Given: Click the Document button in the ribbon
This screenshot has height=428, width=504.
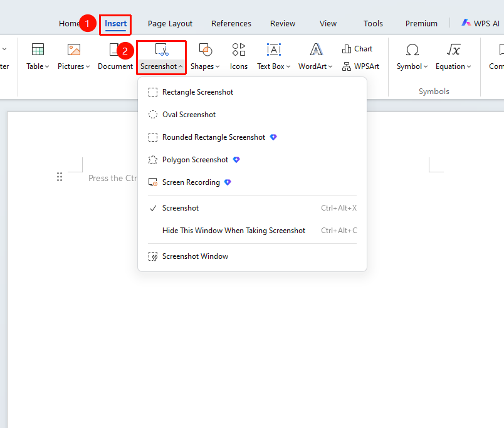Looking at the screenshot, I should point(115,56).
